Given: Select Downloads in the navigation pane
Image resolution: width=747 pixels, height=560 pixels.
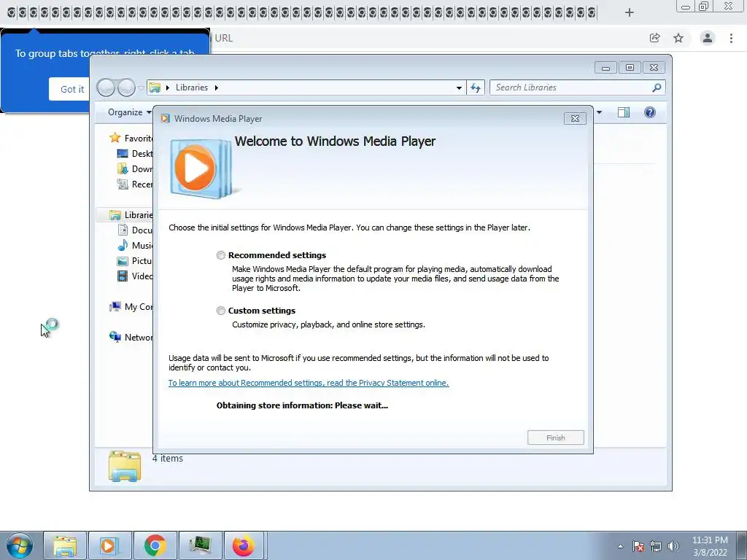Looking at the screenshot, I should point(135,168).
